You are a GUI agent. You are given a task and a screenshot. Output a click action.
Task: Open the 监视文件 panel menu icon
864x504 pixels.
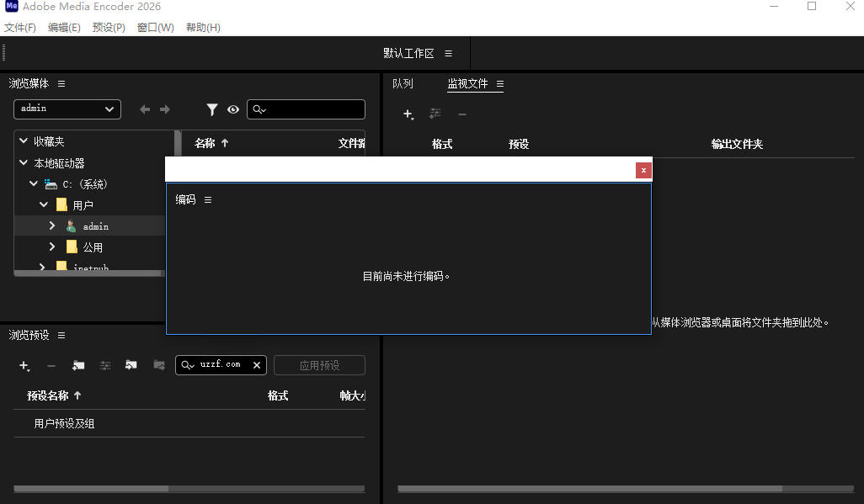499,84
